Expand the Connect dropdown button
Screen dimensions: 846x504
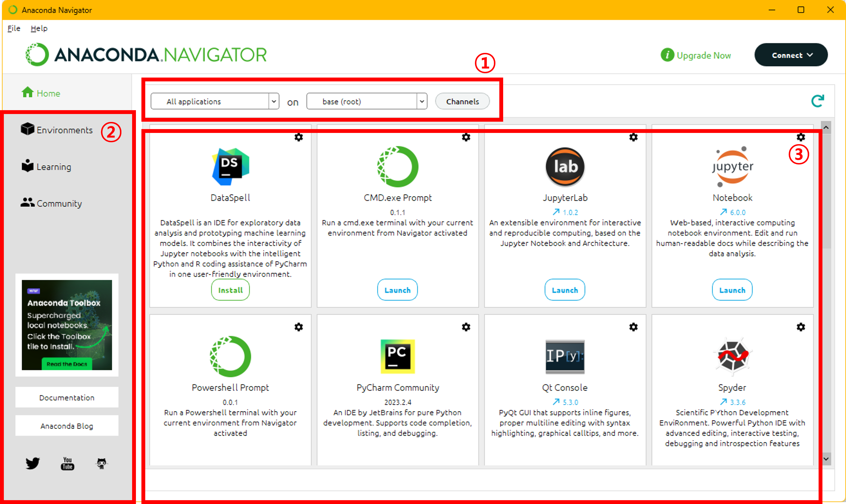pos(791,55)
